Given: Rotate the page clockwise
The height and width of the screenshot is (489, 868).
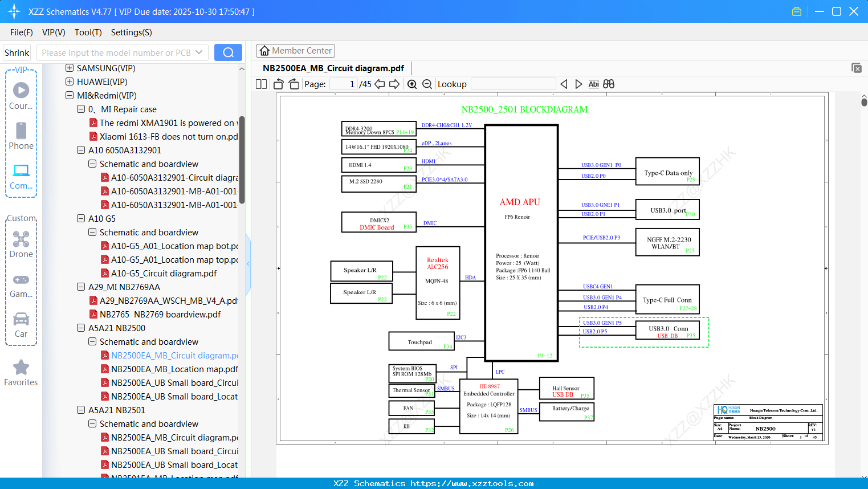Looking at the screenshot, I should point(294,84).
